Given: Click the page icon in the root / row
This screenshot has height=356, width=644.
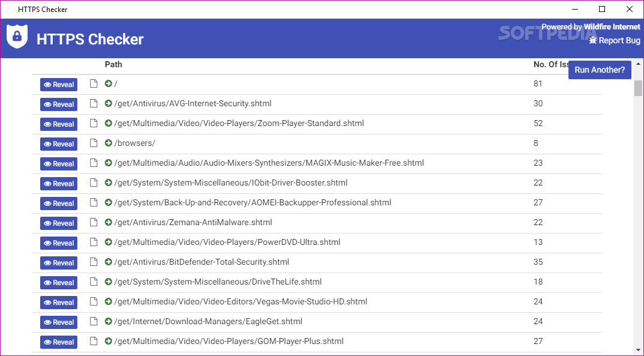Looking at the screenshot, I should pos(94,83).
